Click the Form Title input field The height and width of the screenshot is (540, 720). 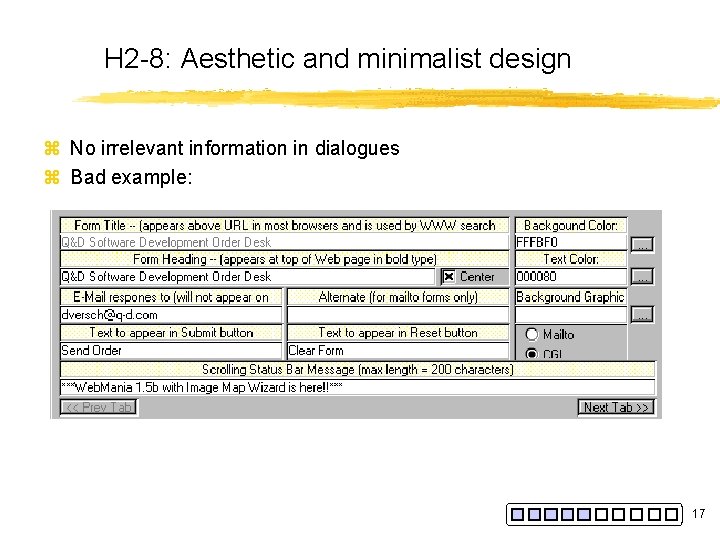[x=284, y=242]
